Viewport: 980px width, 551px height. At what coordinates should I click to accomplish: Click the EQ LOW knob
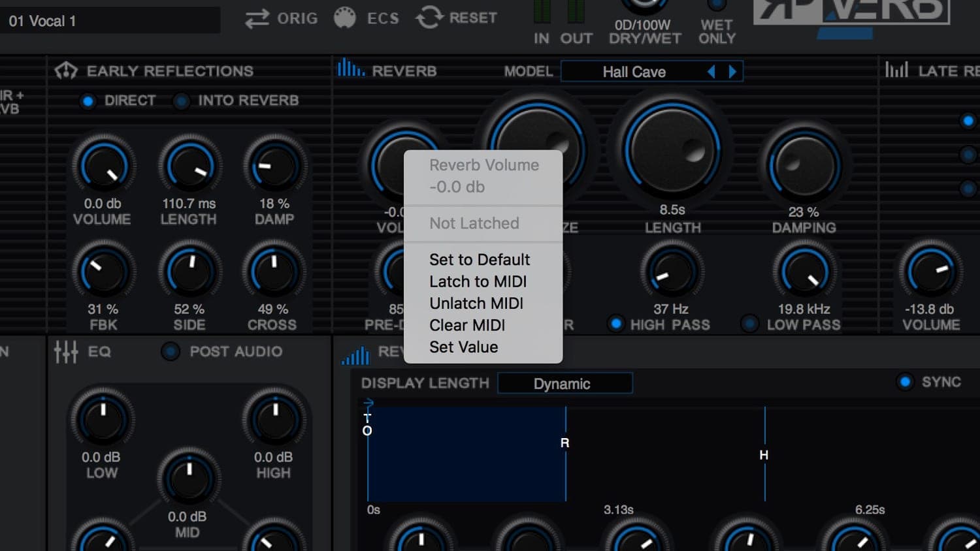103,419
